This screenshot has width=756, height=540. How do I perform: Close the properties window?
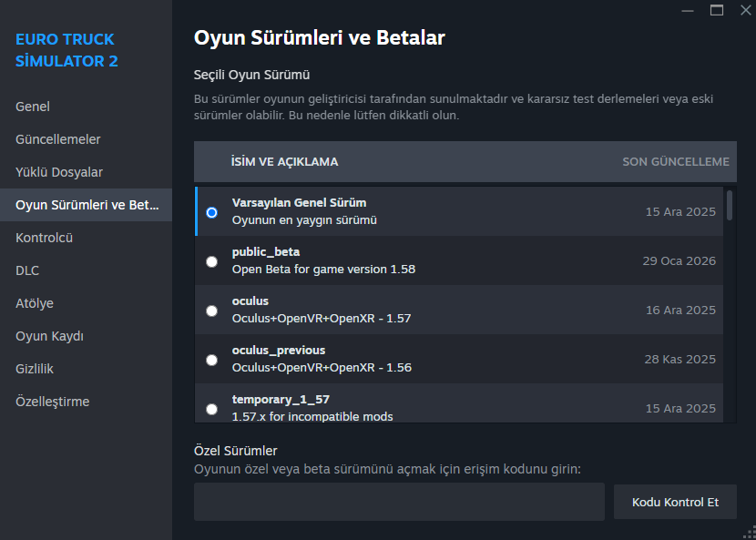(x=745, y=10)
